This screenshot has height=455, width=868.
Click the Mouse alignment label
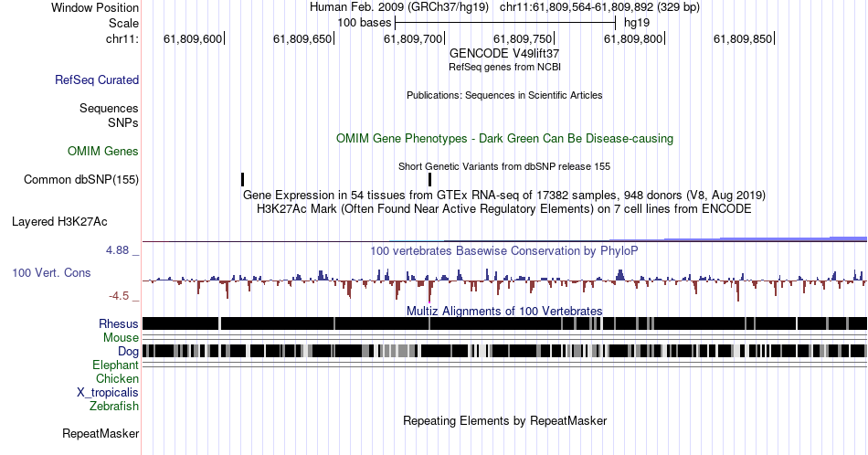(121, 338)
